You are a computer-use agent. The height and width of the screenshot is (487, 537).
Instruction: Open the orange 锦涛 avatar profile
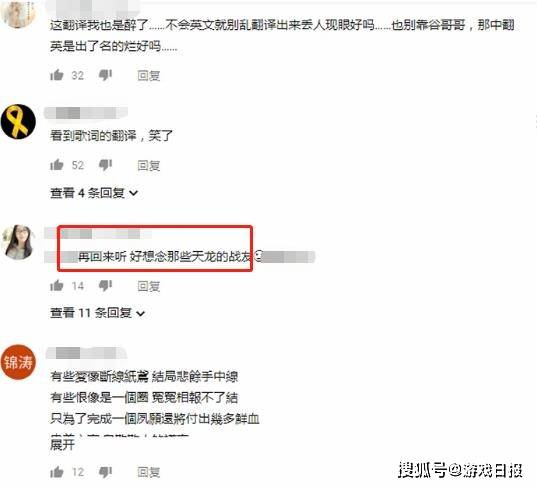18,362
